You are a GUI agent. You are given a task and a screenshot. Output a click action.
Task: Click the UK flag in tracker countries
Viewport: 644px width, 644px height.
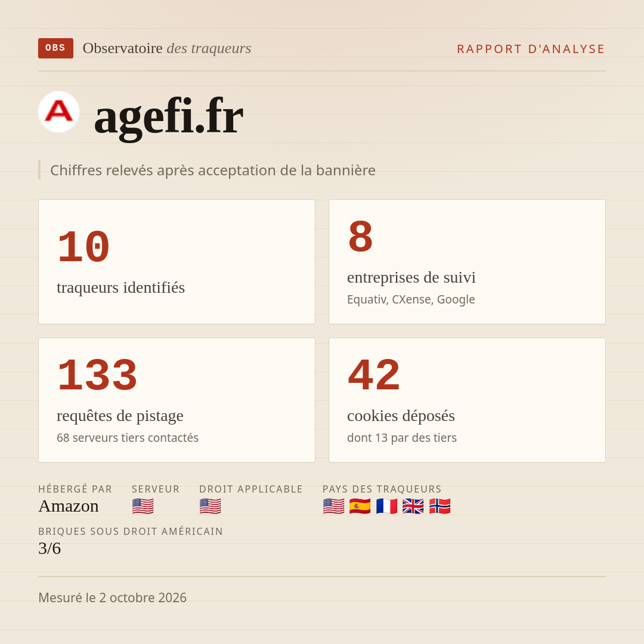(413, 506)
